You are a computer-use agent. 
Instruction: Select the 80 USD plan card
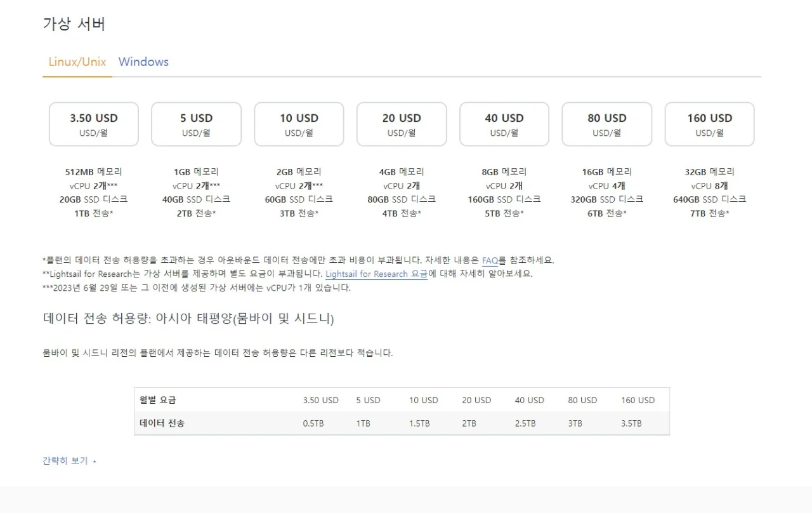(x=607, y=124)
